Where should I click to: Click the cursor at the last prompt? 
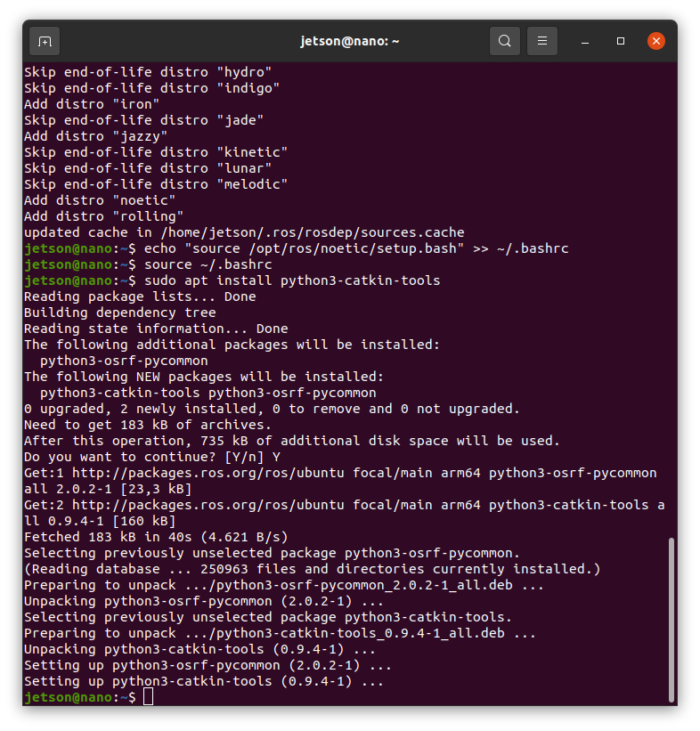coord(148,697)
